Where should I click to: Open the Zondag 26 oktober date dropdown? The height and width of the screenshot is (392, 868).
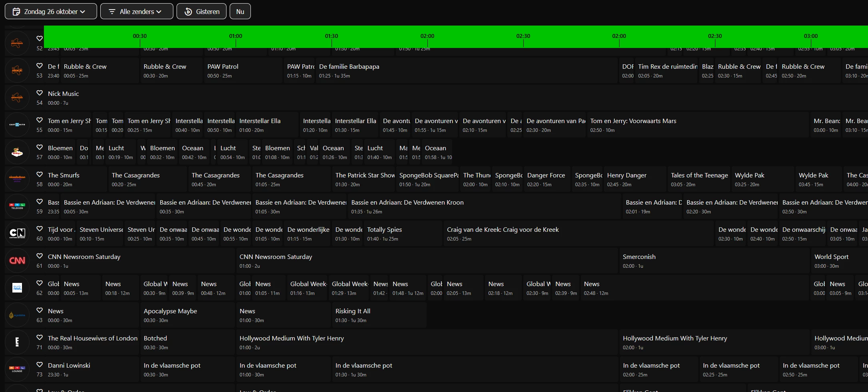pos(51,12)
